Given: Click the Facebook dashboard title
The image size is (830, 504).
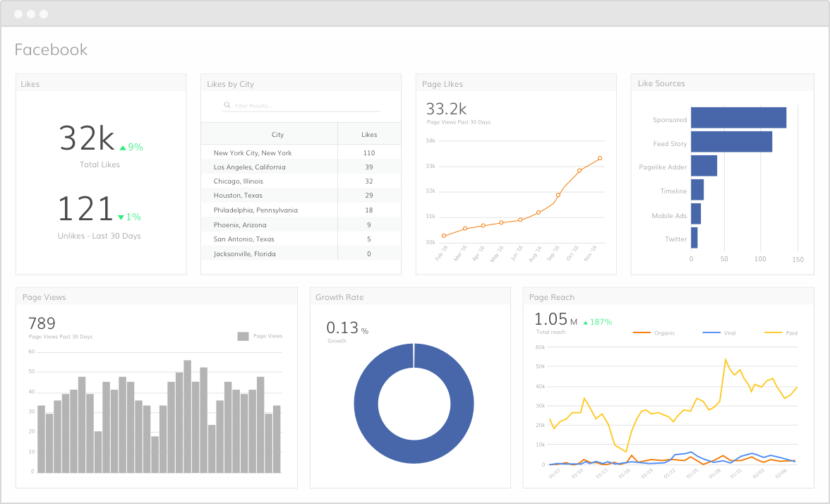Looking at the screenshot, I should (x=51, y=49).
